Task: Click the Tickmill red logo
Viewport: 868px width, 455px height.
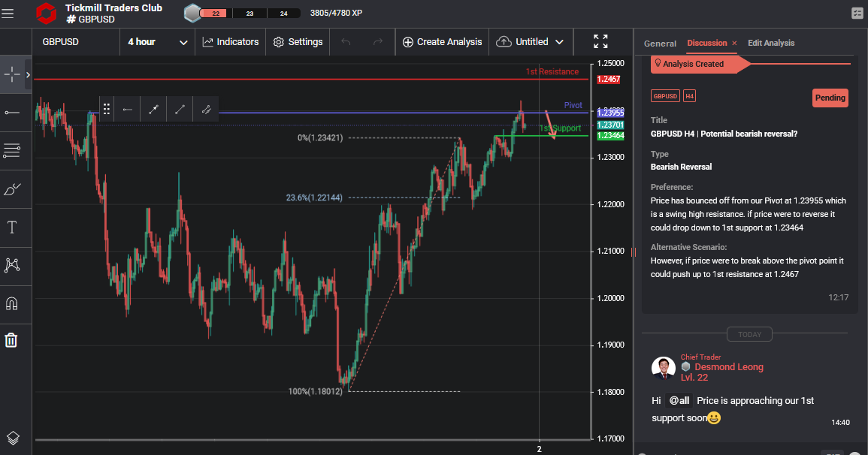Action: coord(46,14)
